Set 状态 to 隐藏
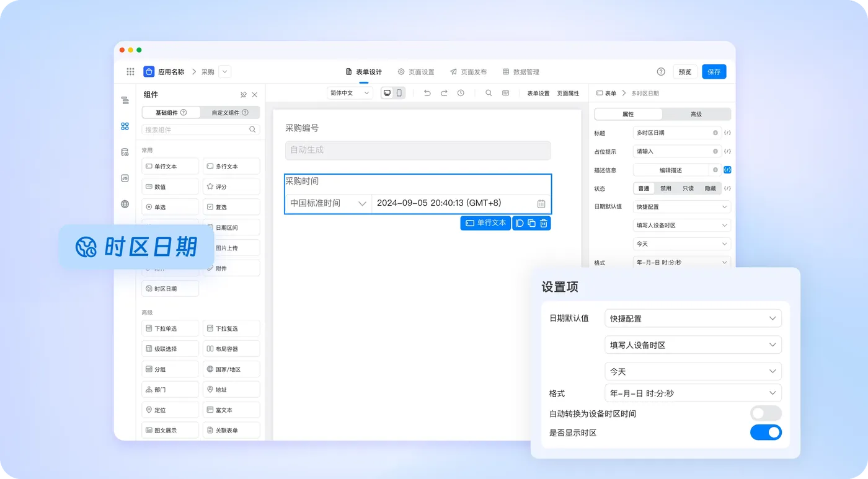868x479 pixels. 710,188
